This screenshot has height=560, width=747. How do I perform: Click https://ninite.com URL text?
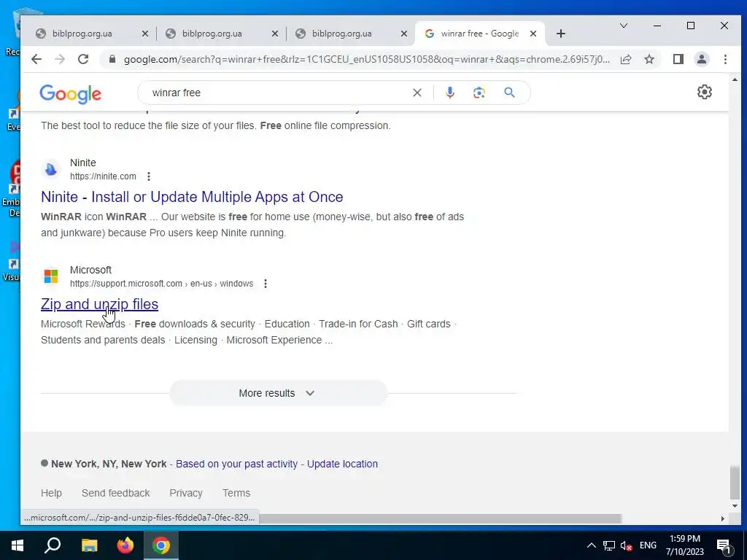coord(103,176)
